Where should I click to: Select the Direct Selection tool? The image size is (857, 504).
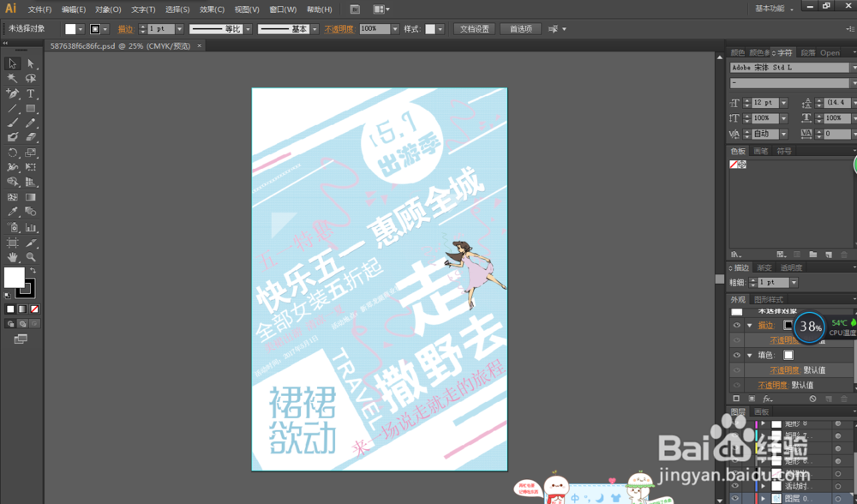click(31, 63)
